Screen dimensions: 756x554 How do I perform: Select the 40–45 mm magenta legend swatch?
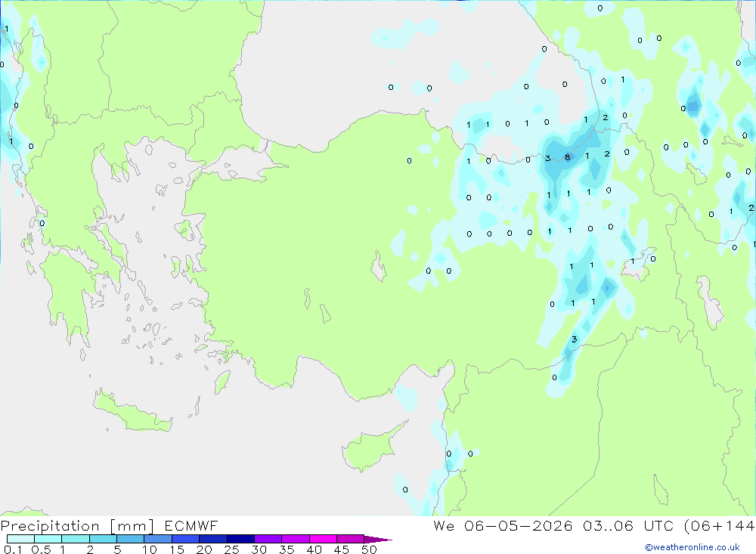click(323, 539)
